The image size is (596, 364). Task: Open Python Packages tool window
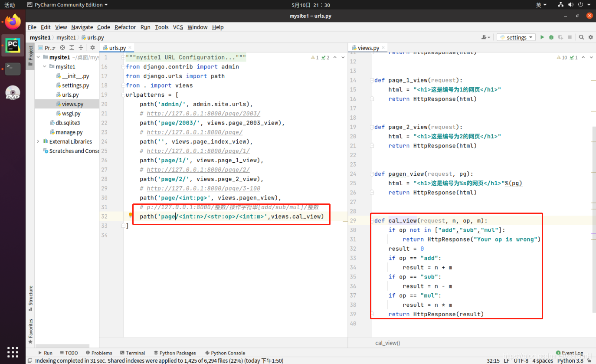tap(174, 353)
